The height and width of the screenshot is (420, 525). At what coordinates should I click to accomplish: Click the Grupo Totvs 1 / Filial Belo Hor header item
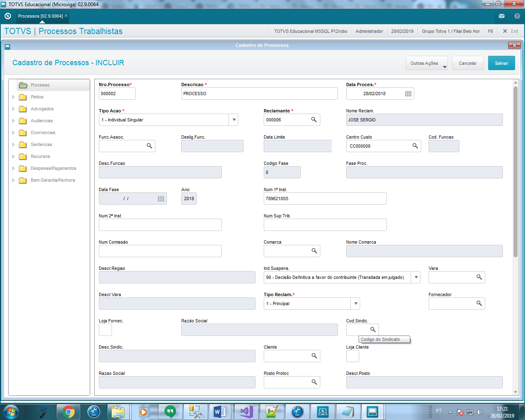click(451, 31)
